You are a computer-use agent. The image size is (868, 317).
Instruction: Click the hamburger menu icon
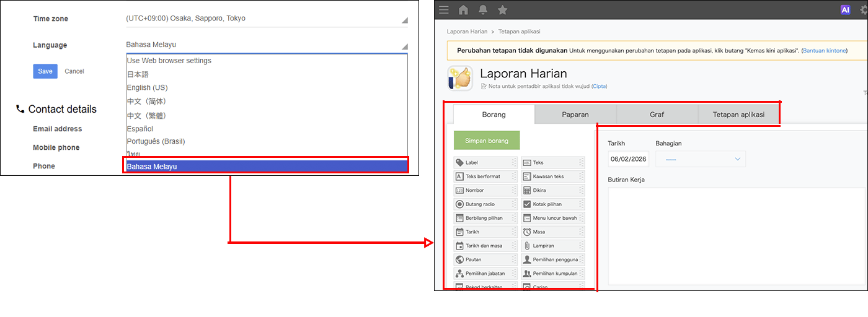(x=443, y=9)
